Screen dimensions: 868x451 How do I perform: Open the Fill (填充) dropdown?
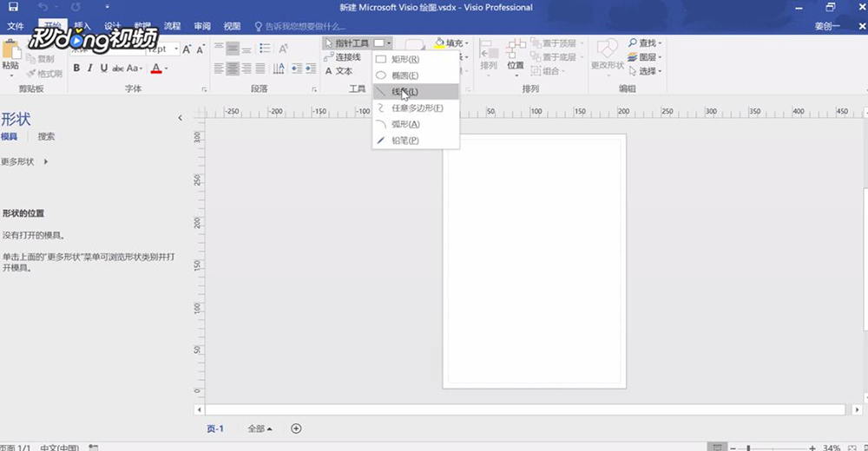click(x=467, y=43)
